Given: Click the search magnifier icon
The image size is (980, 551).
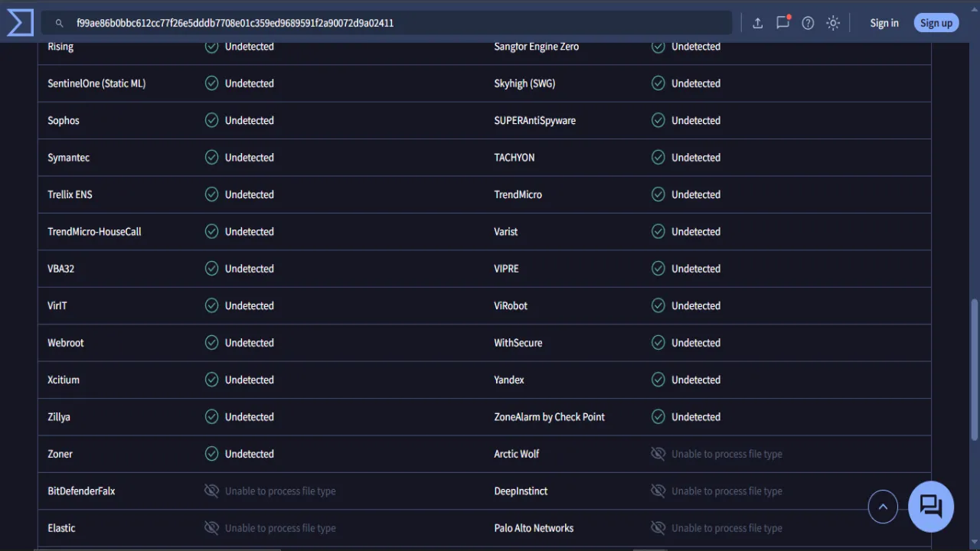Looking at the screenshot, I should pyautogui.click(x=59, y=23).
